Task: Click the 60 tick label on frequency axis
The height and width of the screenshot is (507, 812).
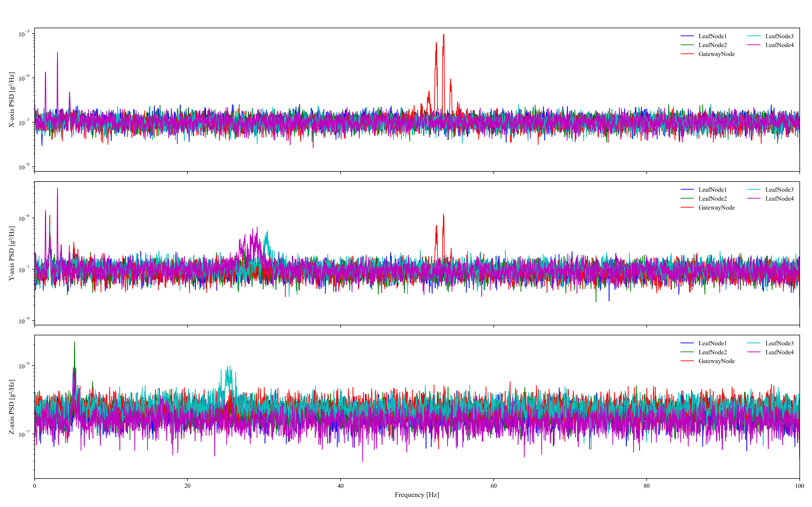Action: pos(493,486)
